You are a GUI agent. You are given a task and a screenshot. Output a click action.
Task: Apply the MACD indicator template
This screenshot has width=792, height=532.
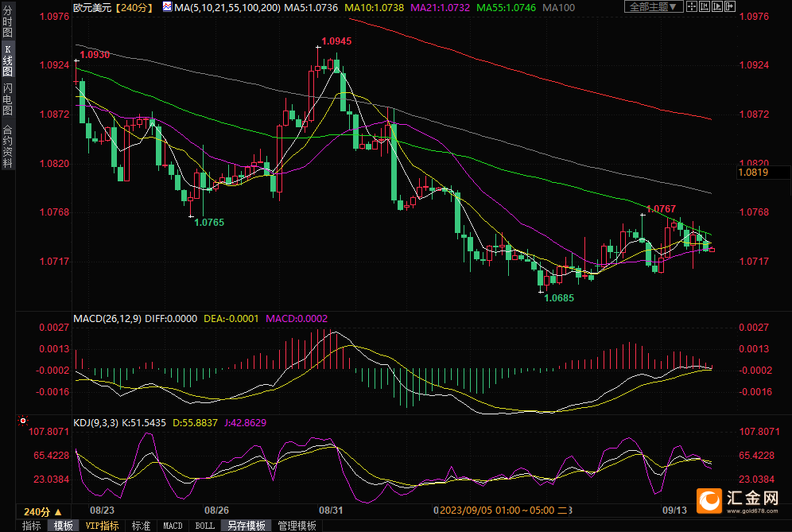[x=173, y=526]
